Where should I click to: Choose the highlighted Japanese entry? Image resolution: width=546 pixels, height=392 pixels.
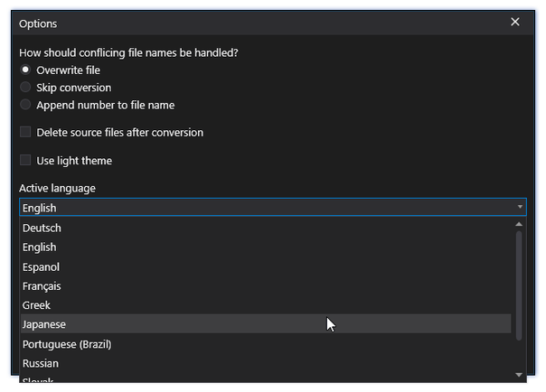coord(266,324)
